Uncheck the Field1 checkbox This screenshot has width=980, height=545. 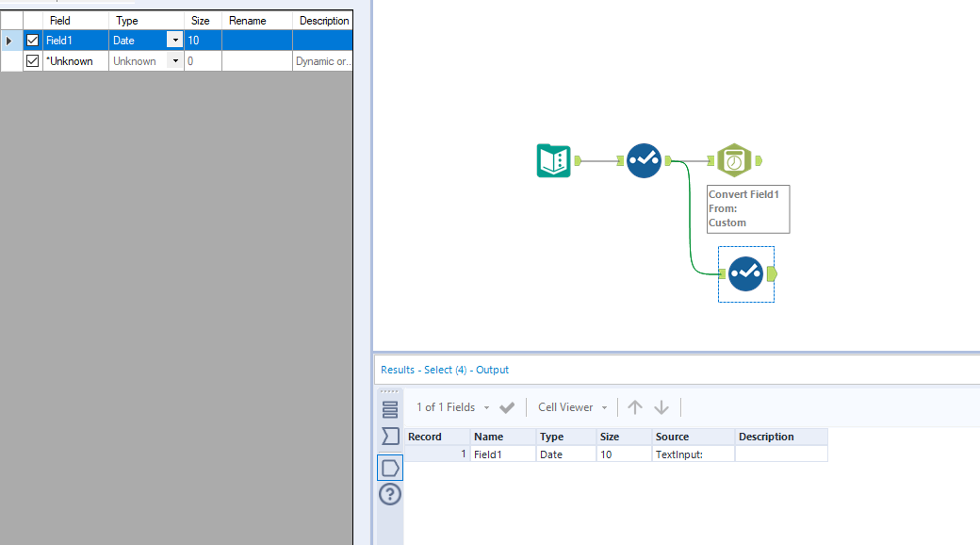32,40
